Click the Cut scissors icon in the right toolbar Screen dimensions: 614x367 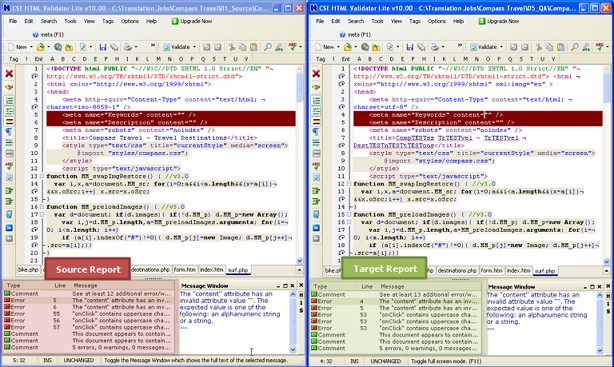[x=539, y=47]
